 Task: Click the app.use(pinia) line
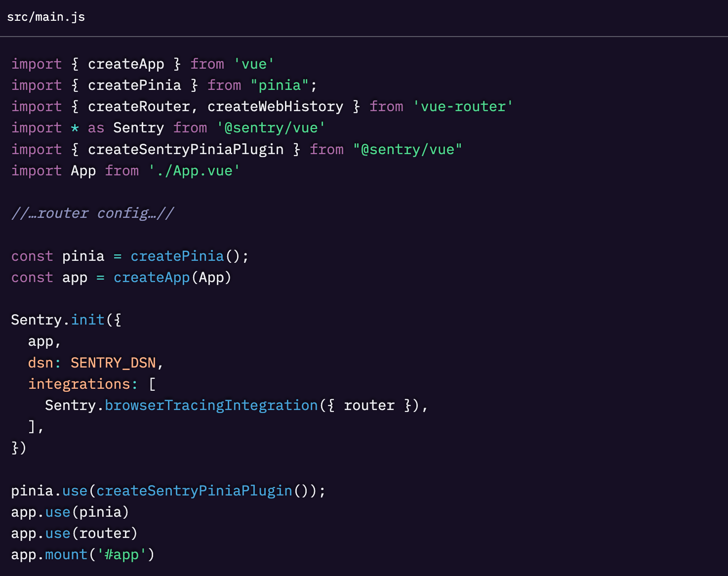pyautogui.click(x=70, y=512)
